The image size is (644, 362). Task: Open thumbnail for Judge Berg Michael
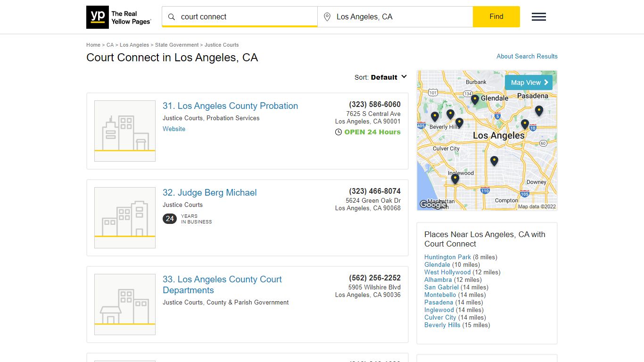coord(125,218)
